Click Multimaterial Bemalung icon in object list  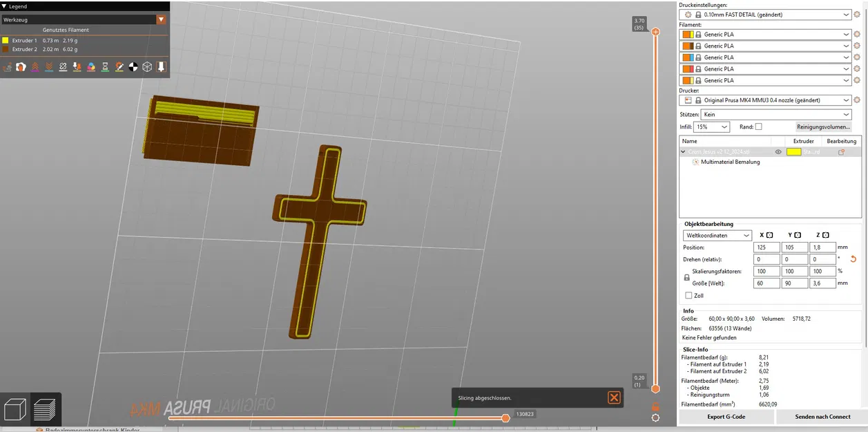[695, 162]
